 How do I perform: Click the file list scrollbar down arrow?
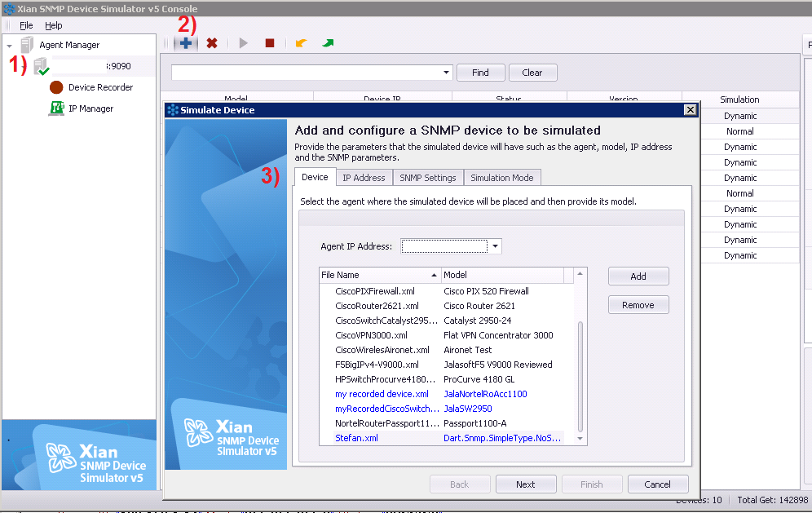(x=580, y=439)
